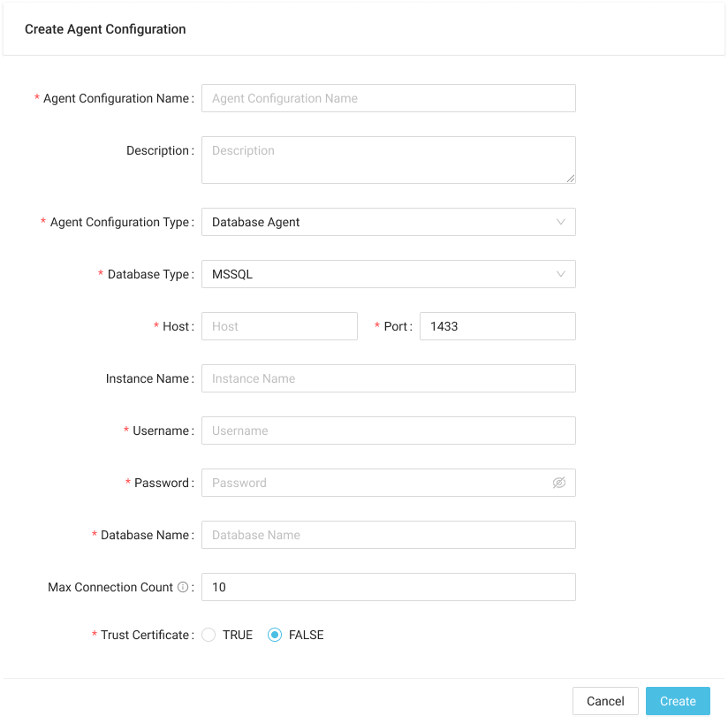Focus the Agent Configuration Name field
This screenshot has width=728, height=724.
[x=388, y=98]
